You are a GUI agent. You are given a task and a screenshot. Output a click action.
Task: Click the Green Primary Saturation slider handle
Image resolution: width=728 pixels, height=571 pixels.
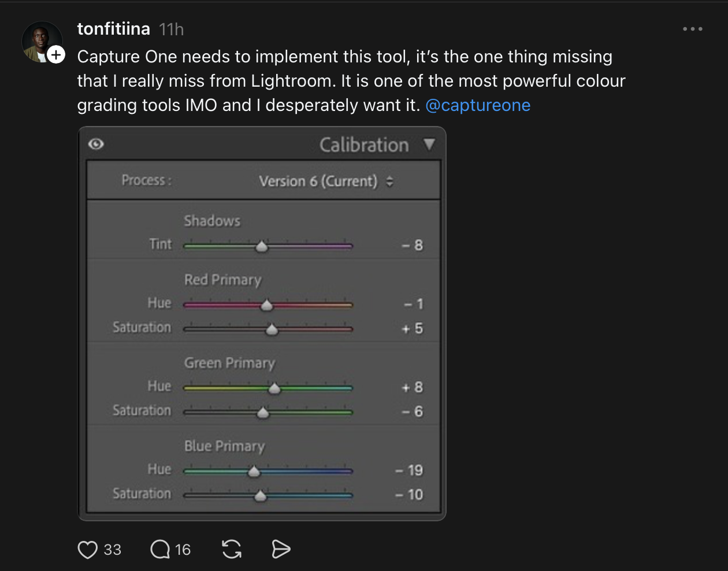pos(263,413)
